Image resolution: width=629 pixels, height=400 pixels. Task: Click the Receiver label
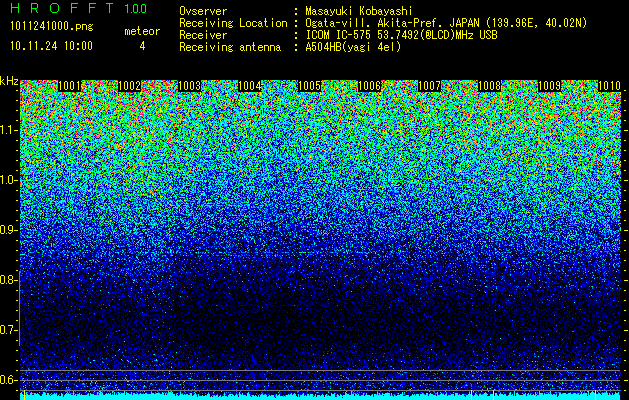click(203, 35)
